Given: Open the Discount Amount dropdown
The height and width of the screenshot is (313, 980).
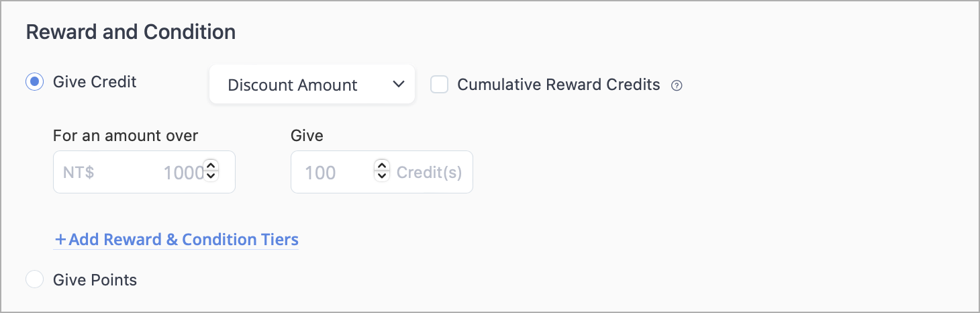Looking at the screenshot, I should [312, 84].
